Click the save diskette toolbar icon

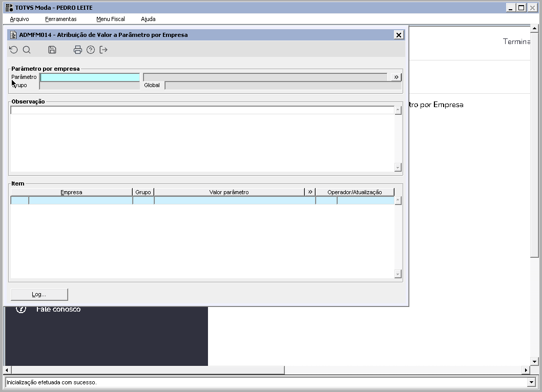pos(52,50)
